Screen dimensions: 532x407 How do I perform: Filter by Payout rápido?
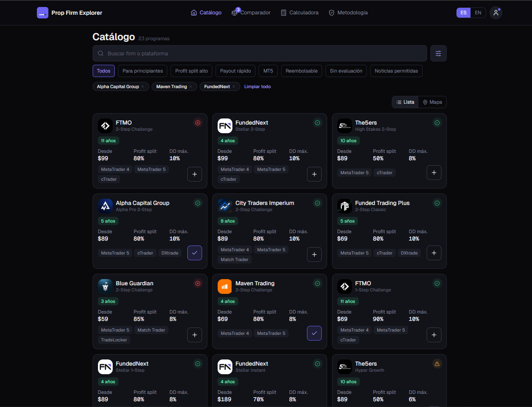pyautogui.click(x=236, y=71)
